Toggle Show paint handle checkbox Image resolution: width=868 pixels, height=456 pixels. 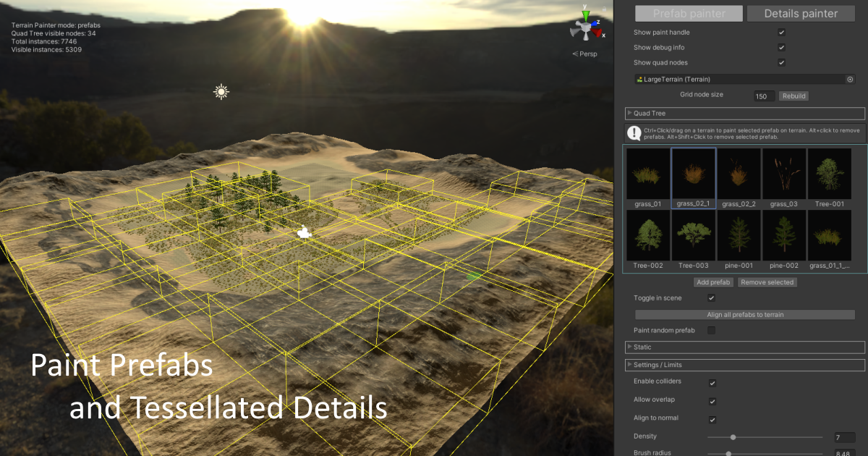[782, 33]
